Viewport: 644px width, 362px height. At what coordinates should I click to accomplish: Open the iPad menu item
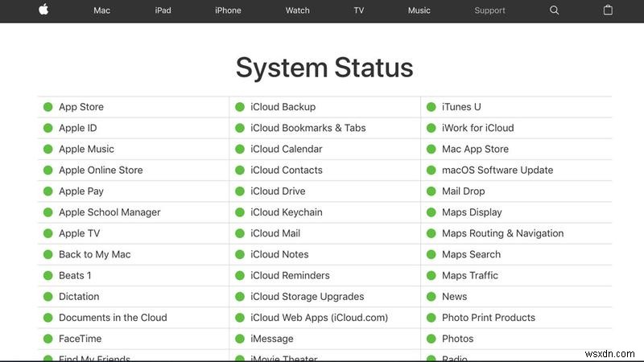tap(163, 10)
